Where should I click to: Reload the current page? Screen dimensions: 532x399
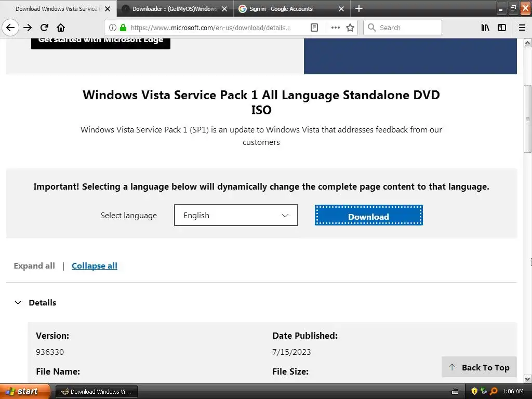[44, 28]
